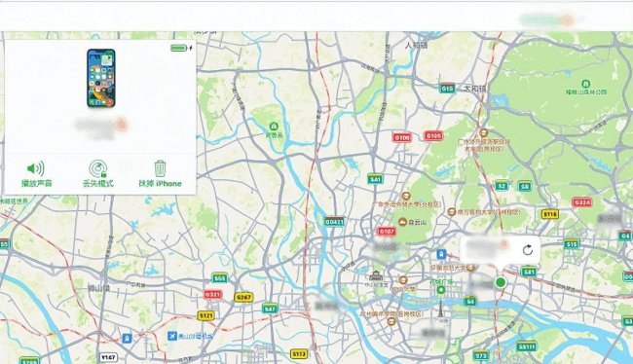Viewport: 633px width, 364px height.
Task: Click the train station icon near Y147
Action: (128, 338)
